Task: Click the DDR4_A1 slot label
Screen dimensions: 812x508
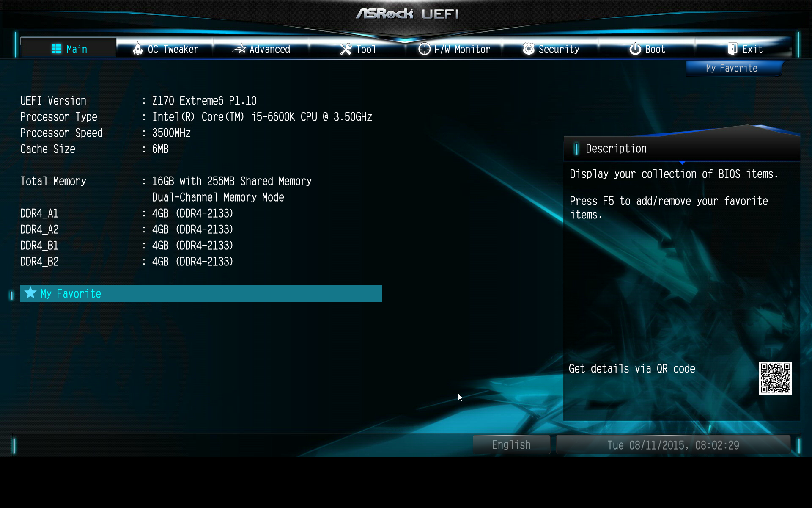Action: (x=39, y=213)
